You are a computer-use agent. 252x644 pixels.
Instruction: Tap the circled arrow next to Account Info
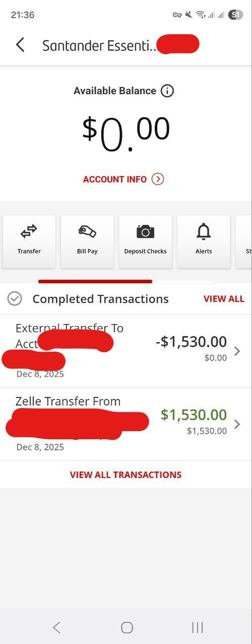click(158, 179)
